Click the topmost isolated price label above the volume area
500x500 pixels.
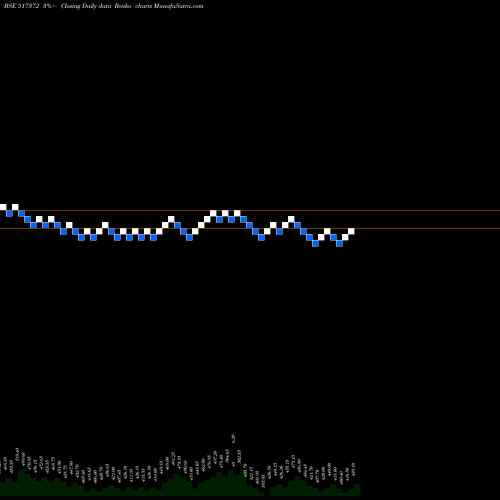point(233,438)
